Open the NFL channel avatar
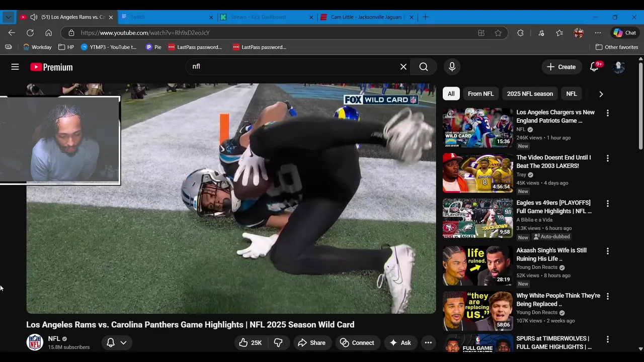 [x=35, y=342]
